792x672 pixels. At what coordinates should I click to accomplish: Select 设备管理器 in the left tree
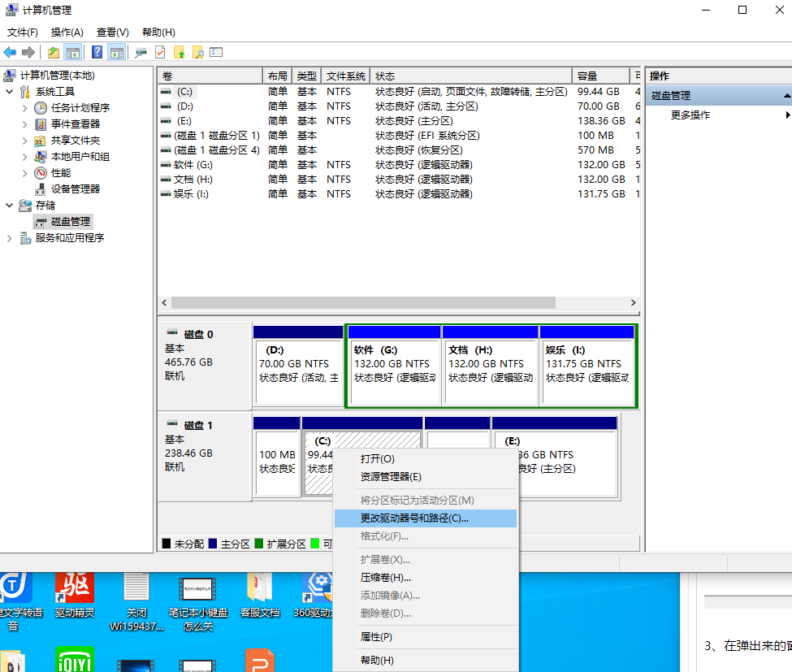(x=76, y=189)
